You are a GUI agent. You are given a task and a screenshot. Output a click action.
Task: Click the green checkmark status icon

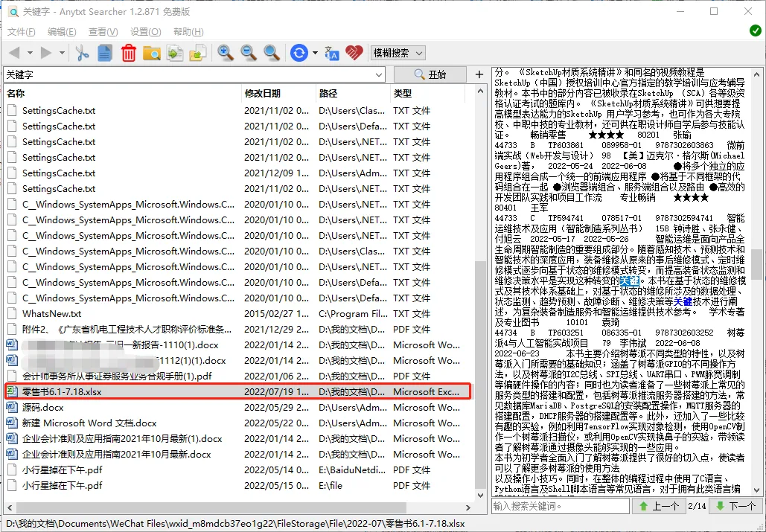coord(756,31)
